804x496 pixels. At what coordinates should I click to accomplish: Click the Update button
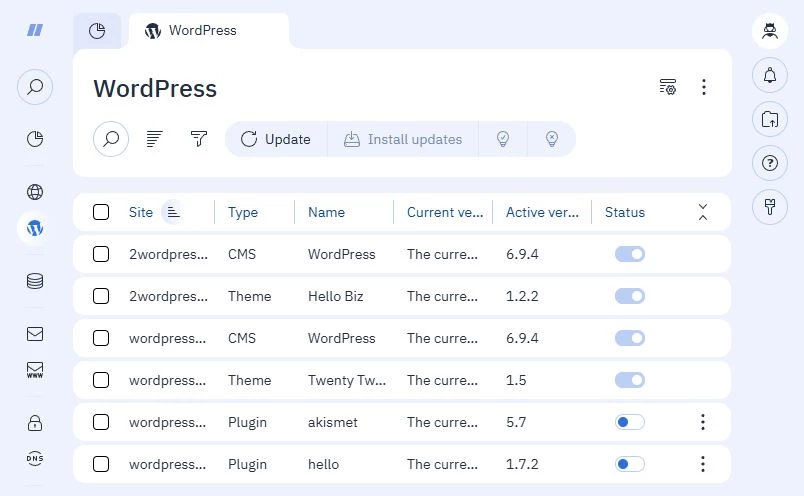(x=276, y=139)
